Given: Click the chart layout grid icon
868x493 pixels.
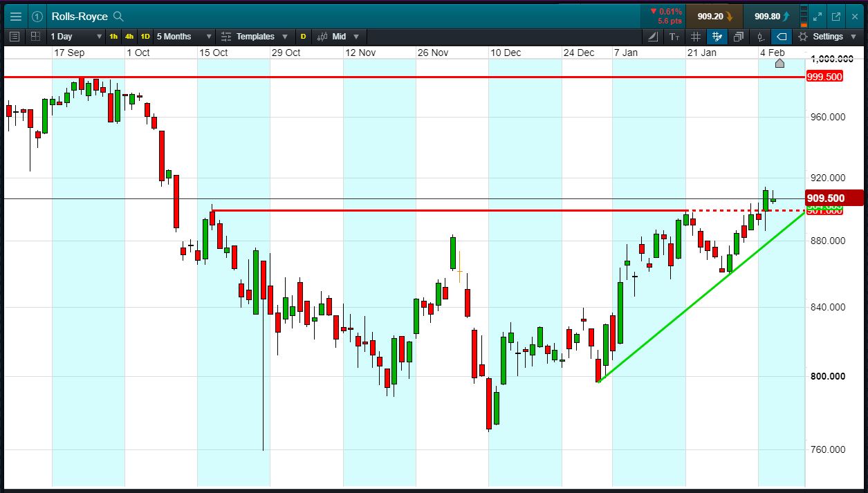Looking at the screenshot, I should (37, 36).
